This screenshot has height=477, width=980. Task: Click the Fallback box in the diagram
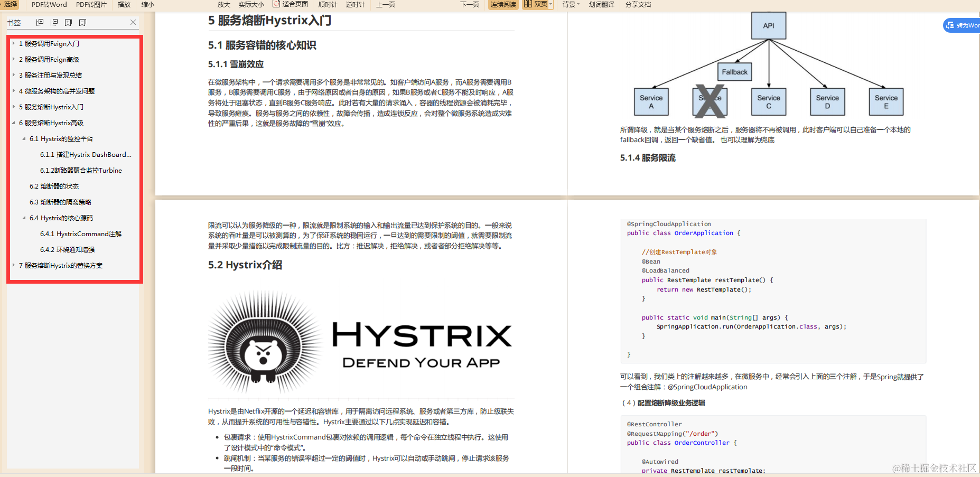[x=734, y=72]
